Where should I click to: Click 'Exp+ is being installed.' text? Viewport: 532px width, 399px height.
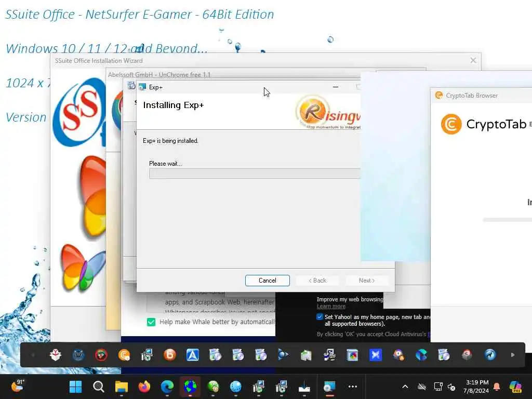(170, 141)
